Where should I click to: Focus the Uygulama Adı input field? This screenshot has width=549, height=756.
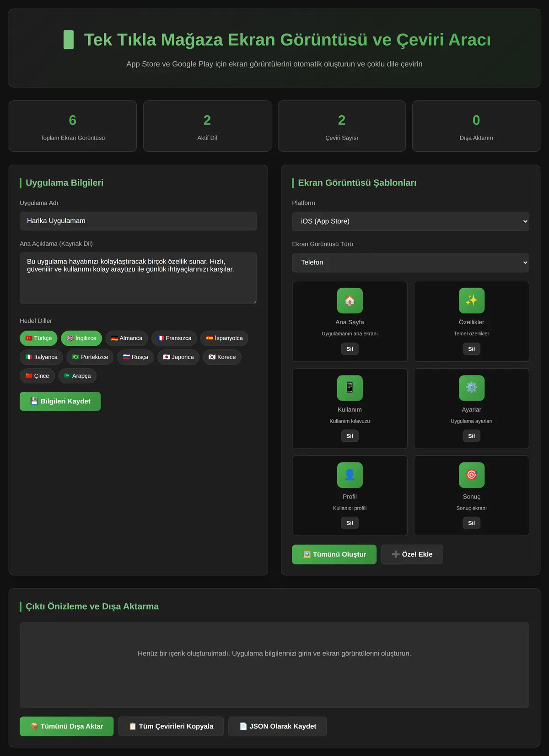138,221
